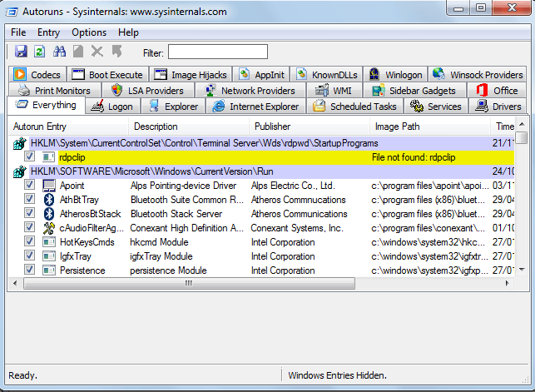This screenshot has height=392, width=535.
Task: Click the Delete X toolbar icon
Action: pos(97,52)
